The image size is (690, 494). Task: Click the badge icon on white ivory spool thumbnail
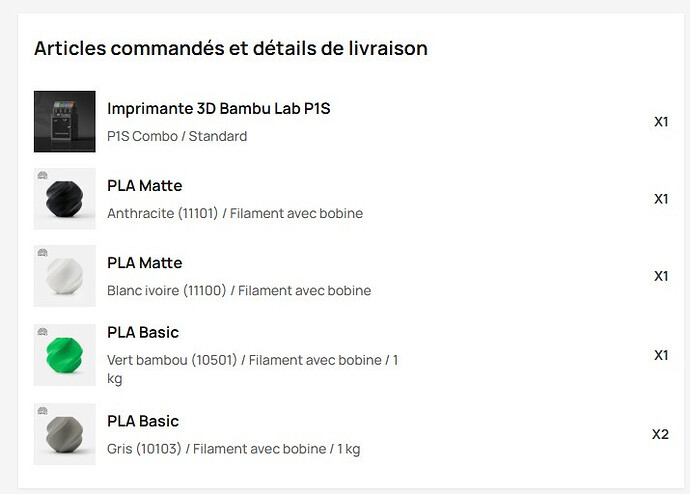coord(42,253)
